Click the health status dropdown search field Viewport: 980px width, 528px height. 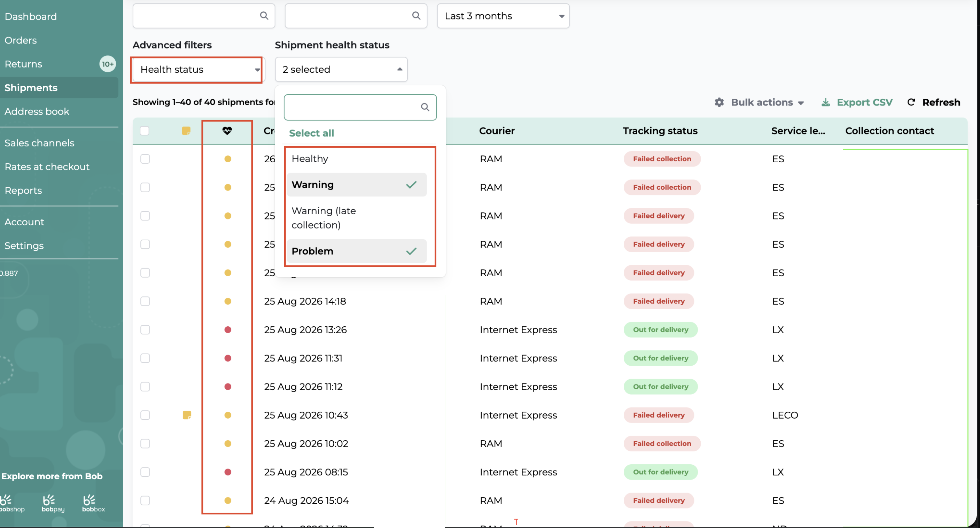[360, 107]
